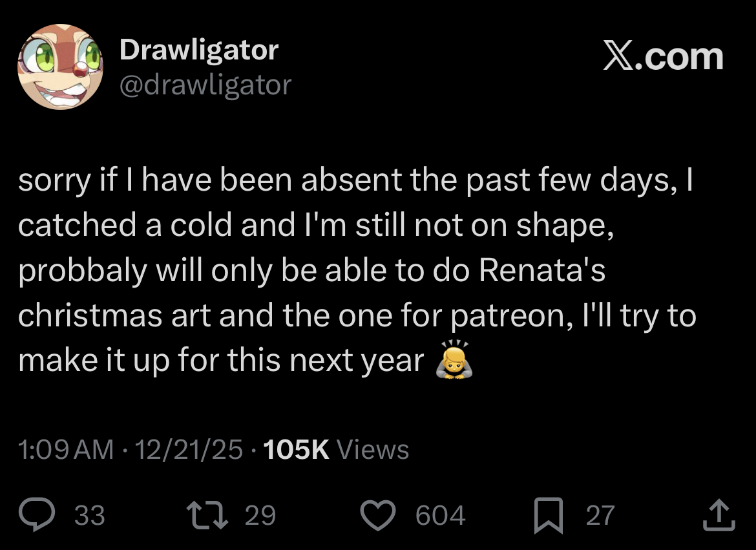Viewport: 756px width, 550px height.
Task: Click the repost count 29
Action: pyautogui.click(x=260, y=516)
